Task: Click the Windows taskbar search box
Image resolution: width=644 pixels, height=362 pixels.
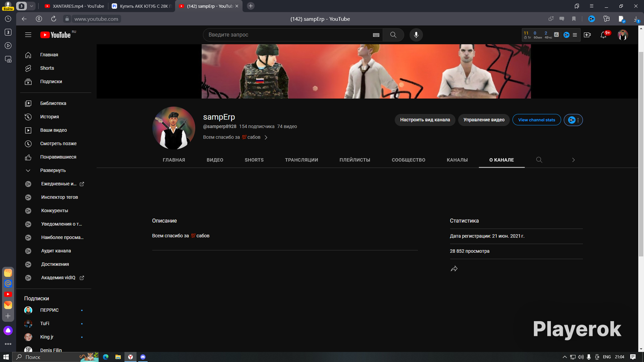Action: (56, 357)
